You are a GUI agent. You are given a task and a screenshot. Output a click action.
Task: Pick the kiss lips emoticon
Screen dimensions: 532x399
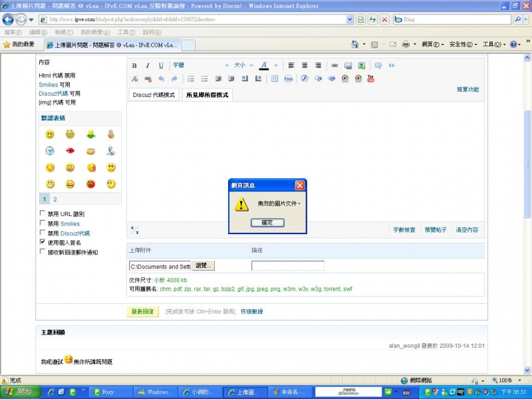point(70,151)
